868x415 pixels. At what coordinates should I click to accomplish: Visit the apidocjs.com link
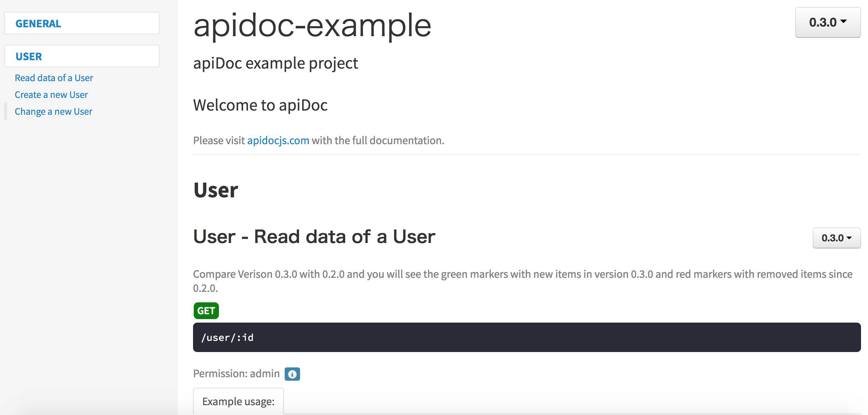coord(278,140)
